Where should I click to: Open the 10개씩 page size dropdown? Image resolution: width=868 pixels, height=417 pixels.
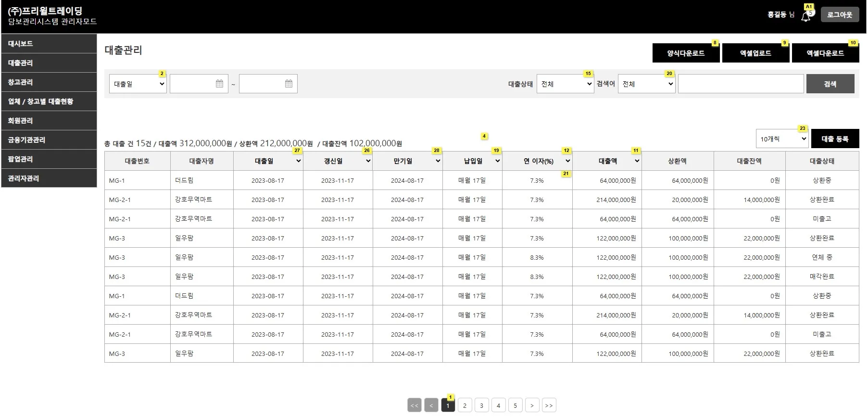click(x=782, y=139)
